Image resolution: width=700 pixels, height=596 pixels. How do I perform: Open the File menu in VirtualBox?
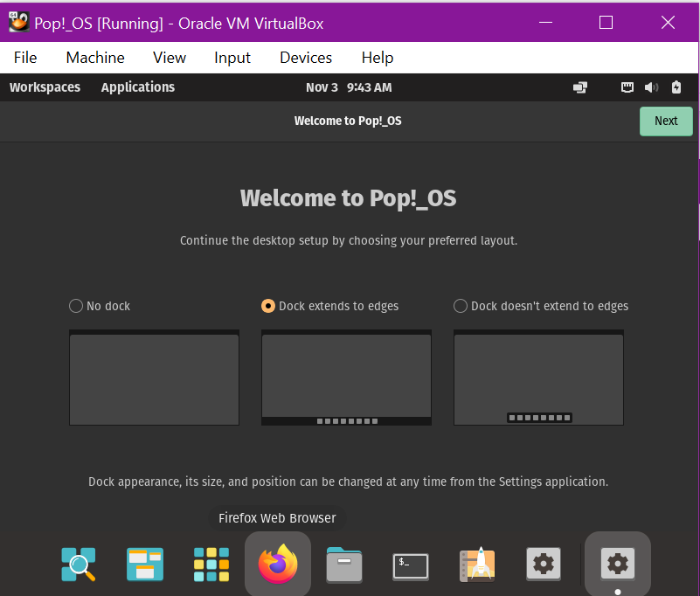(x=25, y=58)
